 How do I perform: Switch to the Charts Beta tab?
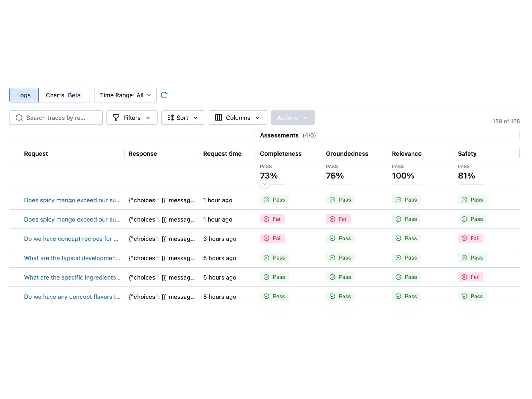click(x=64, y=95)
